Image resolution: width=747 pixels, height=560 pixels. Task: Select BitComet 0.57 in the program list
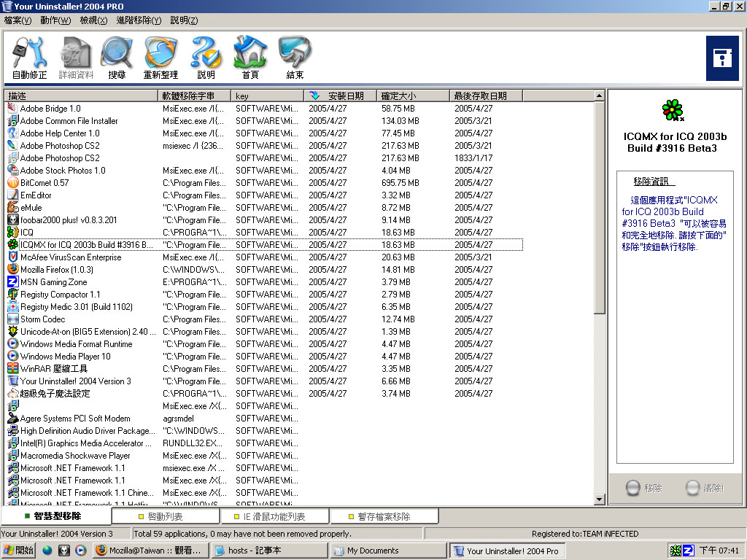[x=44, y=183]
